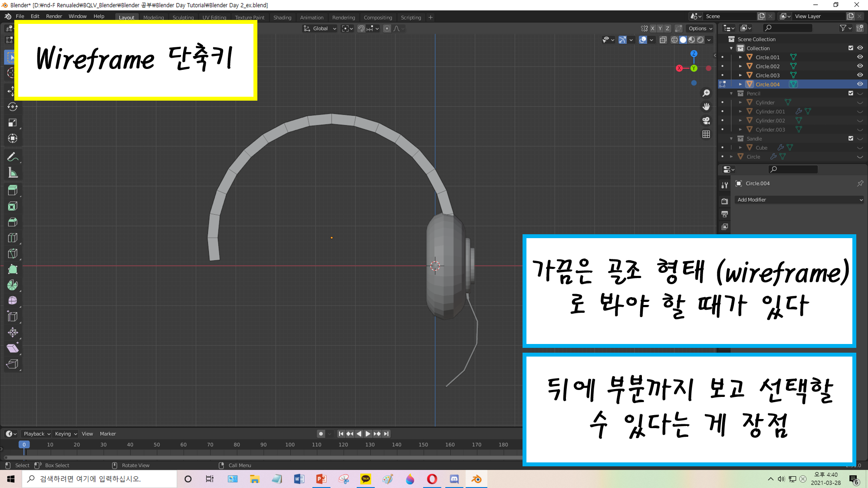The width and height of the screenshot is (868, 488).
Task: Select the Scale tool in toolbar
Action: 12,123
